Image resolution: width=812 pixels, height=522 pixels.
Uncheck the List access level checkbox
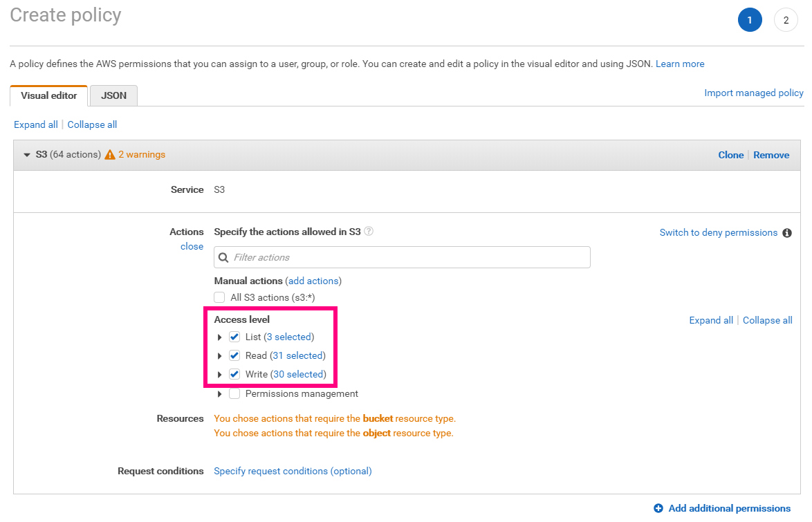(234, 337)
